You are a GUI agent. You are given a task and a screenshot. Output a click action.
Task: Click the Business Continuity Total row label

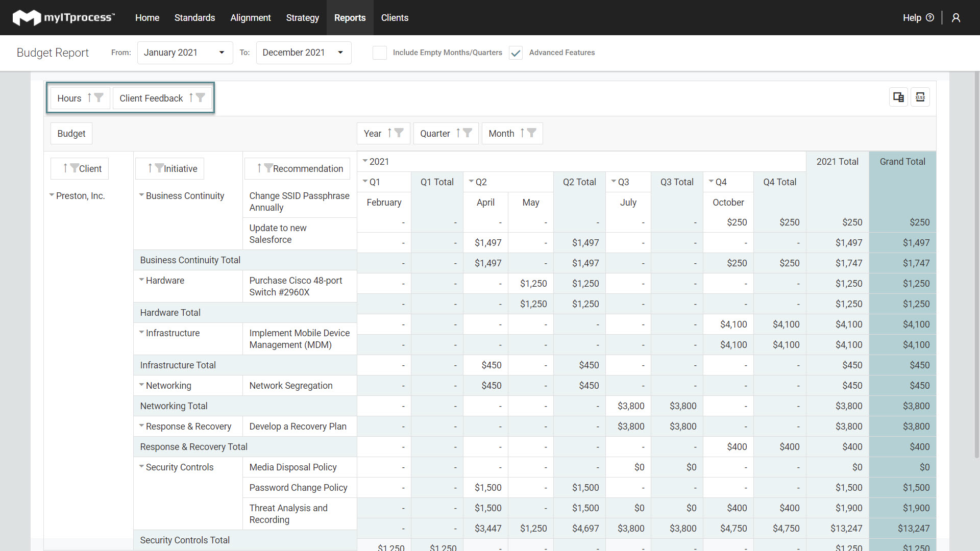point(190,260)
